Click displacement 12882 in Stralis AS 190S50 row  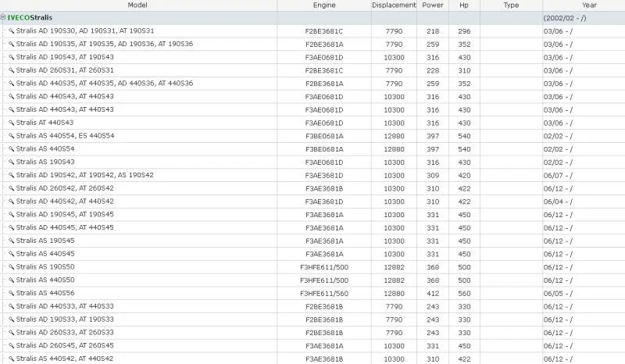[x=395, y=267]
